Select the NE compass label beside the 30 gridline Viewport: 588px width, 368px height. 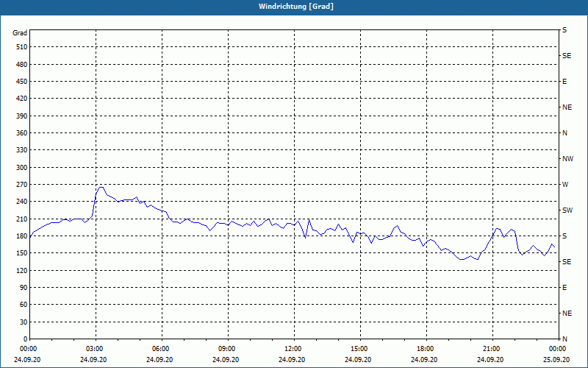tap(567, 314)
